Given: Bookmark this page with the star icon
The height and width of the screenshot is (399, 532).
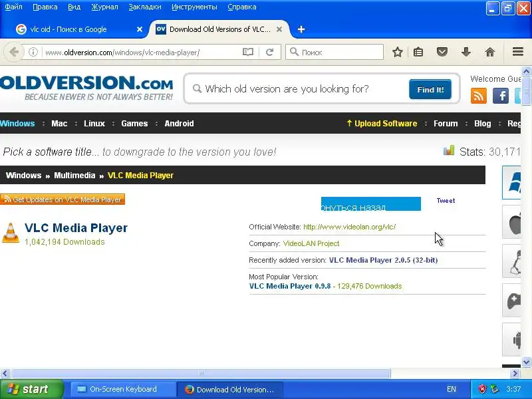Looking at the screenshot, I should (397, 53).
